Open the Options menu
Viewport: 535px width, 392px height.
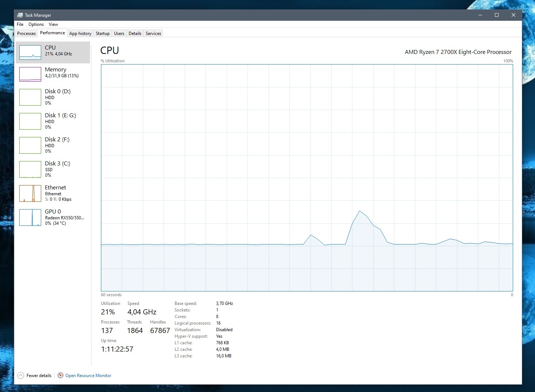[36, 24]
